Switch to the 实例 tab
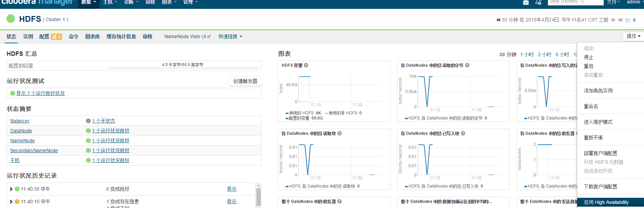 point(28,36)
